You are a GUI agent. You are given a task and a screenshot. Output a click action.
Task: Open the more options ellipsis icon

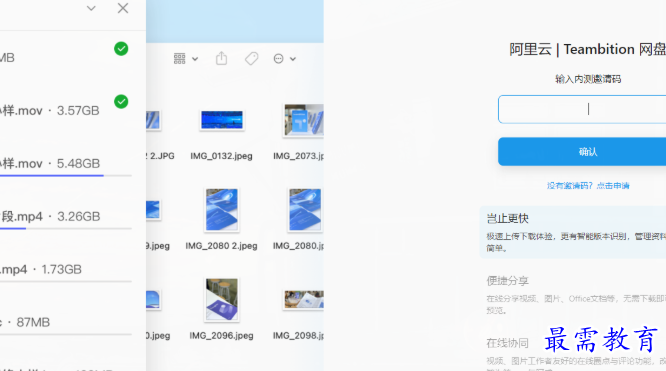279,59
